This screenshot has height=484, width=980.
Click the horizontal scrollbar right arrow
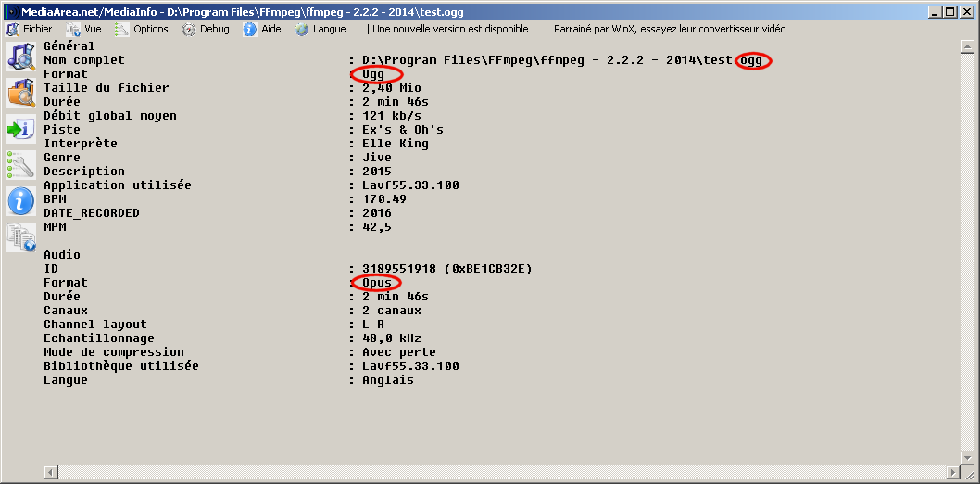click(x=954, y=472)
